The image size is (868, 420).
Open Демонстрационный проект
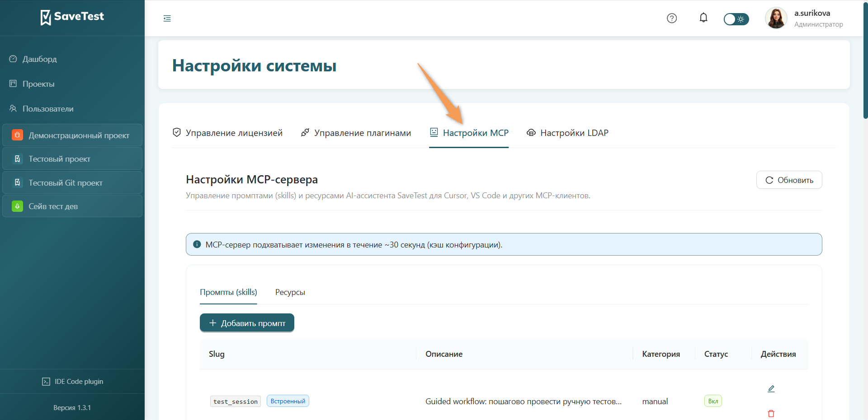pyautogui.click(x=72, y=135)
